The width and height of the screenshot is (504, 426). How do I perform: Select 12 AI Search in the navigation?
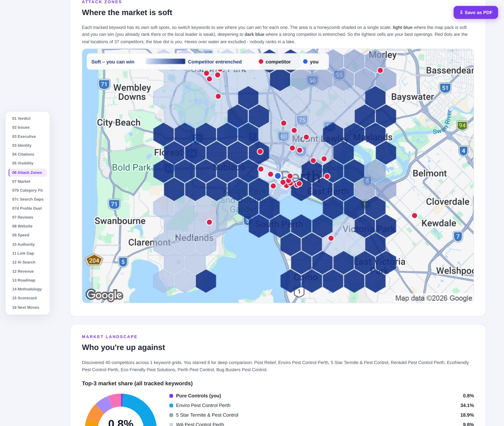tap(24, 262)
